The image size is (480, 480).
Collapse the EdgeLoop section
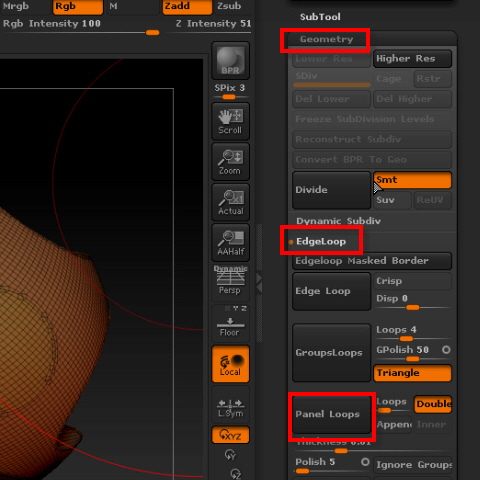click(x=321, y=241)
